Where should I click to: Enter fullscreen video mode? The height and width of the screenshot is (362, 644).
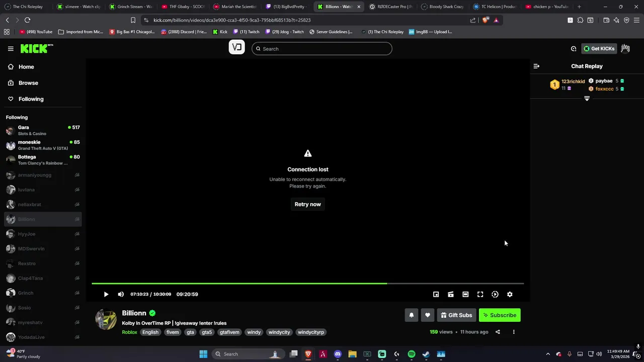tap(480, 294)
